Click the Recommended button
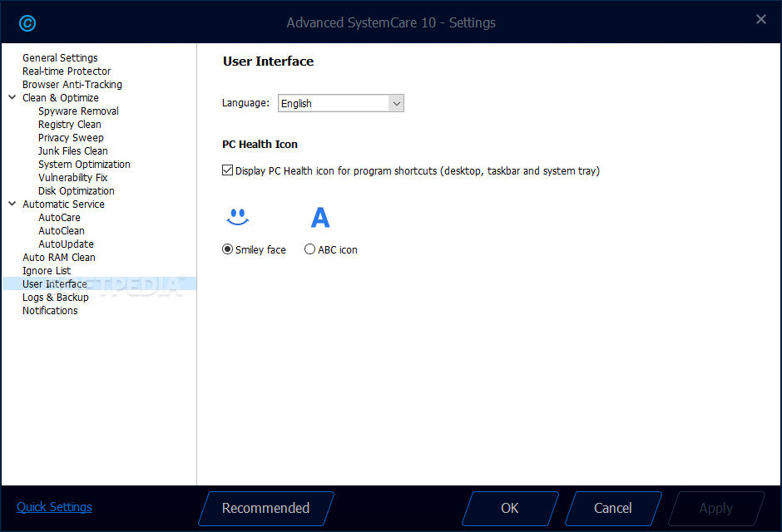The height and width of the screenshot is (532, 782). pyautogui.click(x=266, y=508)
